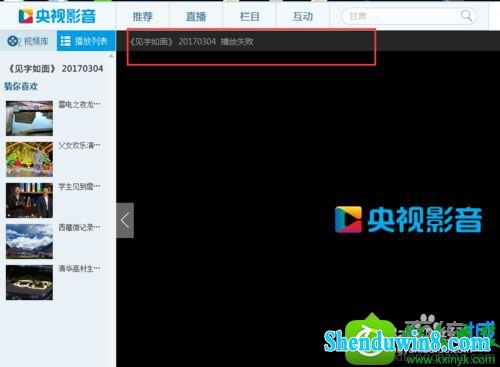Click the 清华高材生… video title
The image size is (500, 367).
79,268
